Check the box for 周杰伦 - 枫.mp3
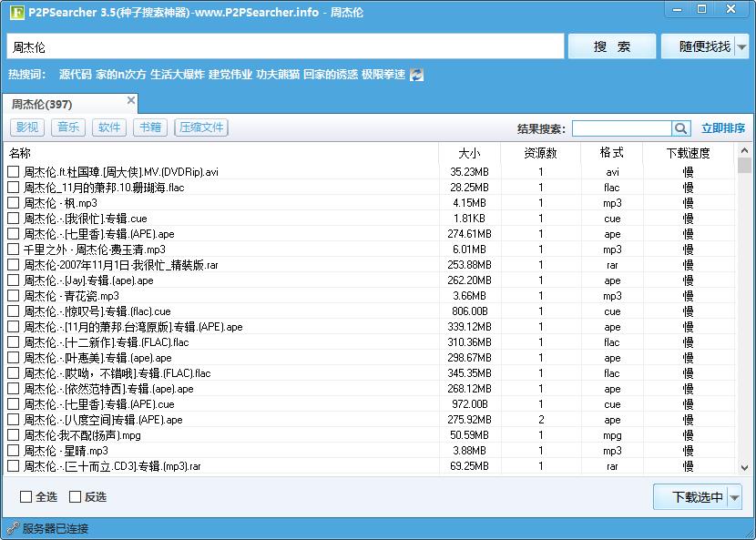 (14, 203)
